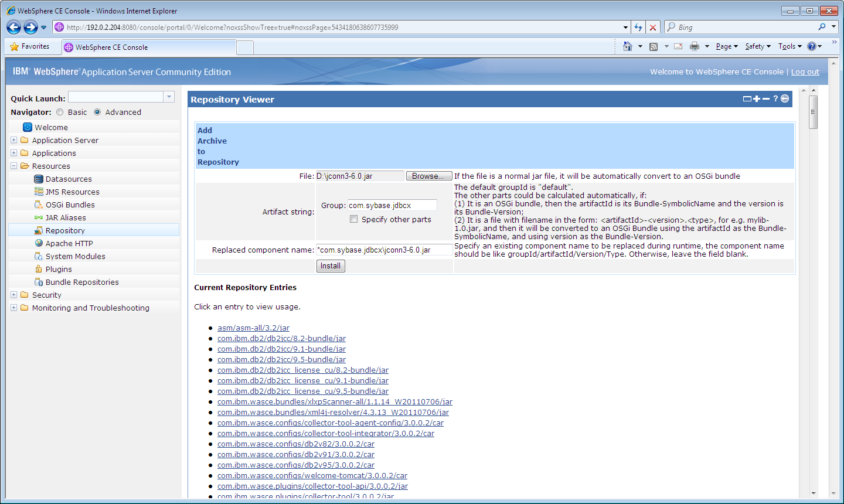Click the Plugins icon in navigator

(39, 269)
